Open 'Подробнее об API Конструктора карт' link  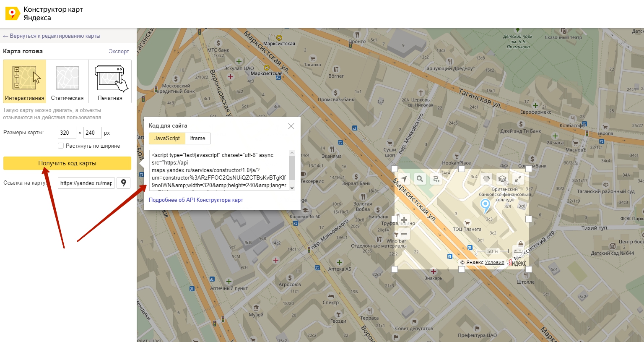pyautogui.click(x=196, y=200)
